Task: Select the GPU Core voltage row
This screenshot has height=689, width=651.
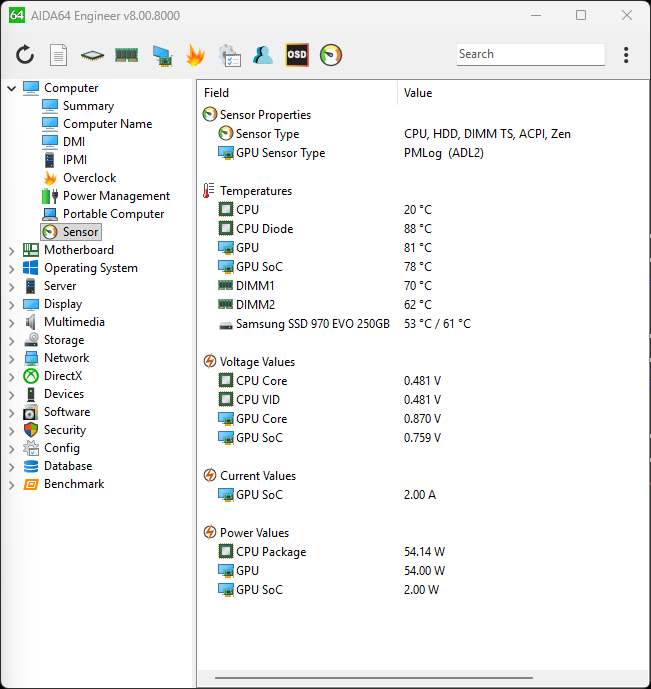Action: pos(423,419)
